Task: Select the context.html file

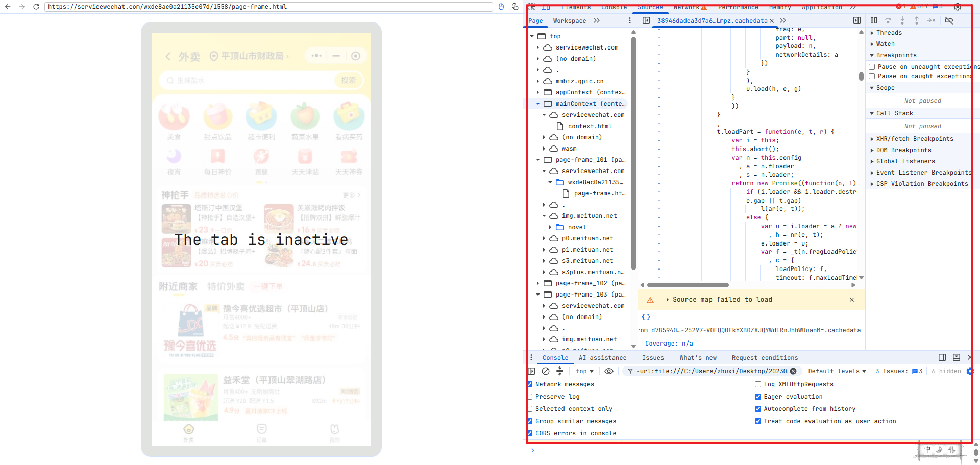Action: (x=590, y=126)
